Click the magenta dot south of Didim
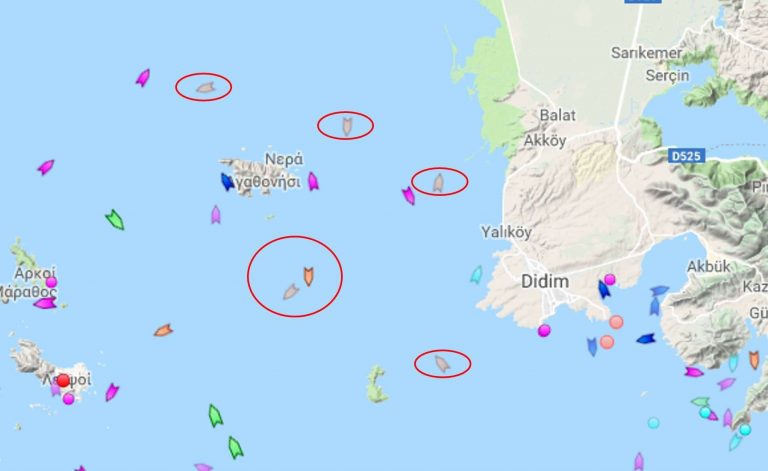This screenshot has width=768, height=471. 544,330
